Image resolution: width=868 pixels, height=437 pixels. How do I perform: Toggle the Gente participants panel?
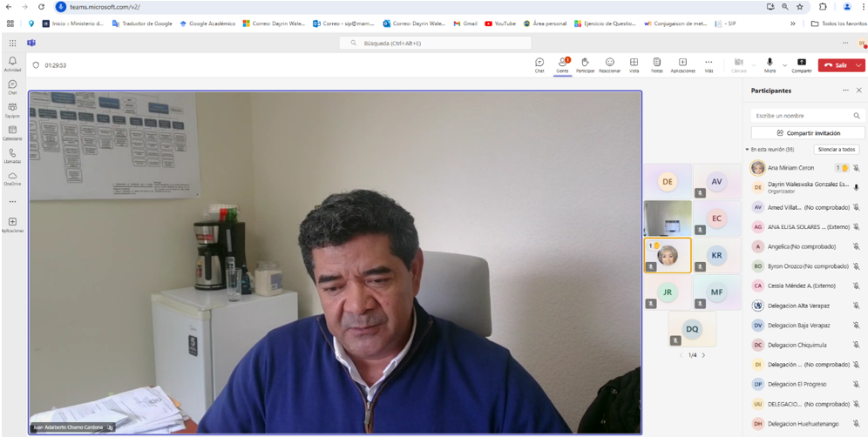[562, 64]
